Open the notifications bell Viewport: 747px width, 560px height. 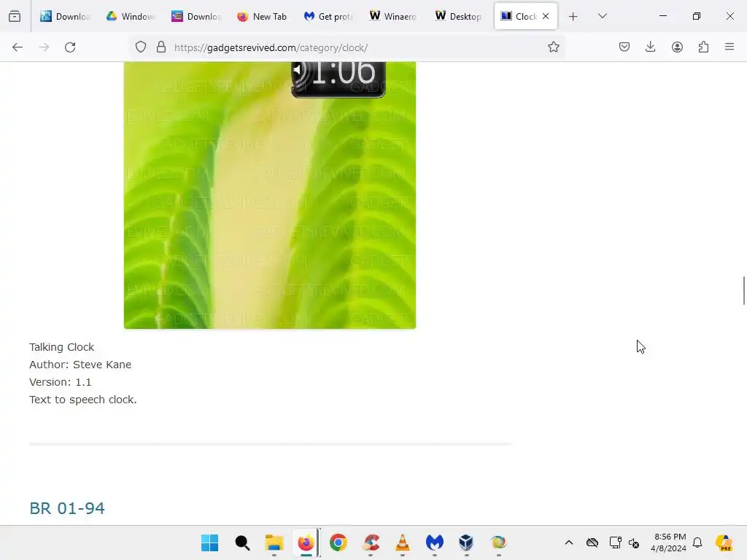click(x=697, y=542)
